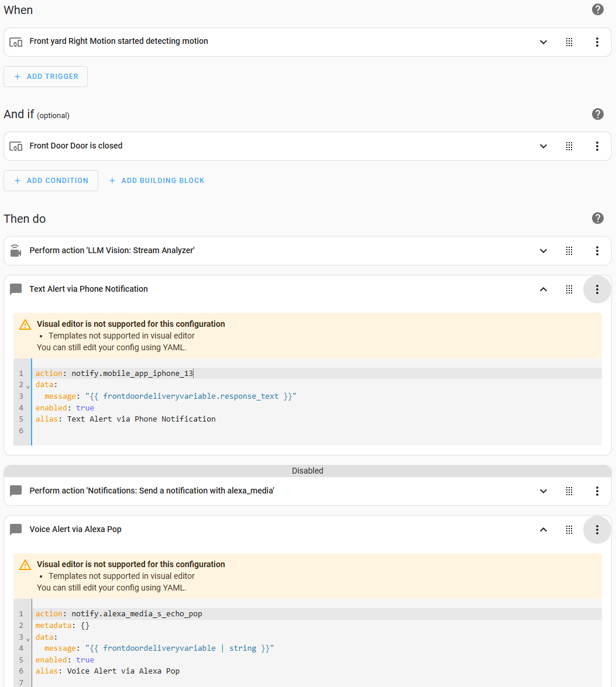Expand the Front yard Right Motion trigger details
The width and height of the screenshot is (616, 687).
click(543, 42)
